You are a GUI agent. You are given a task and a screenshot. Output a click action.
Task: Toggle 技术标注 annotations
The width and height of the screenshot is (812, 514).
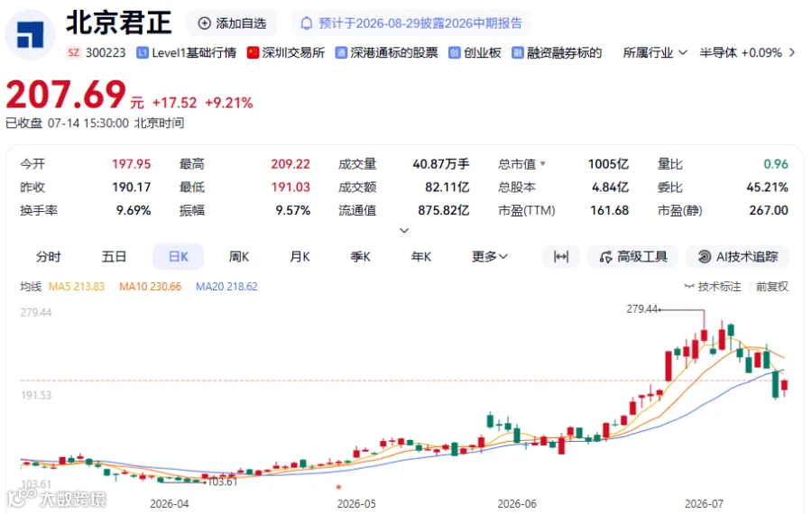click(x=713, y=287)
